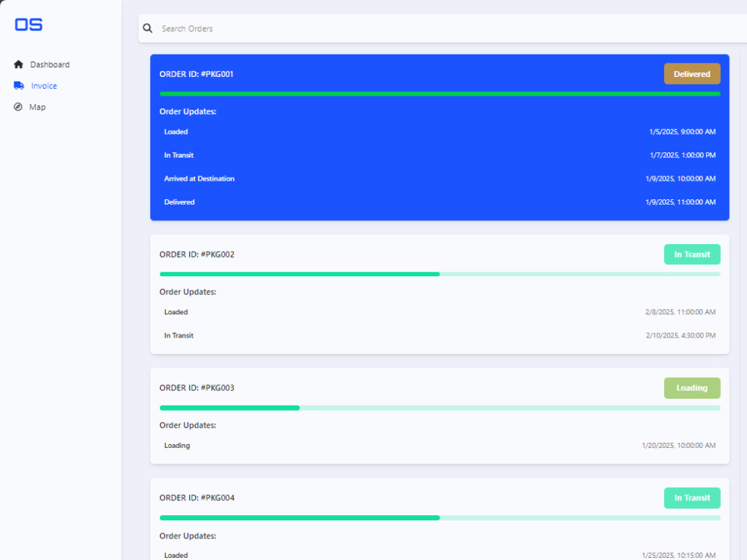Screen dimensions: 747x560
Task: Go to the Map page
Action: [x=30, y=107]
